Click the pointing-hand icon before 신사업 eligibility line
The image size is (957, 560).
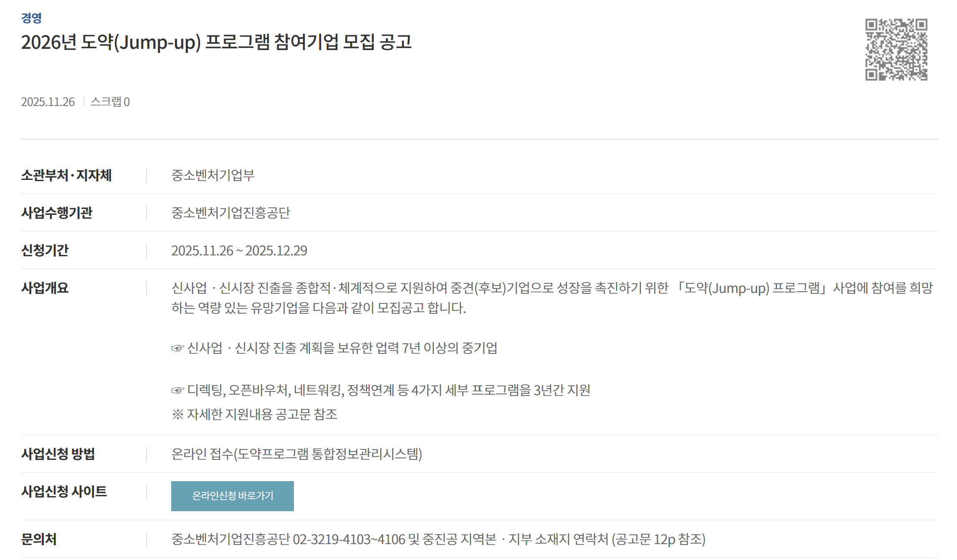(177, 348)
